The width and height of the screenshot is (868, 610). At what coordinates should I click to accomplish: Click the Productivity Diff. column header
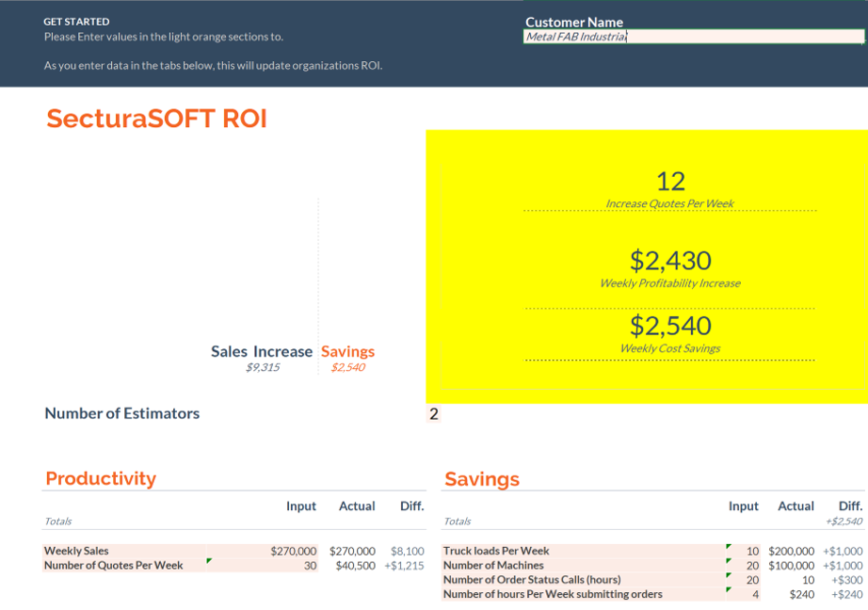click(x=411, y=506)
